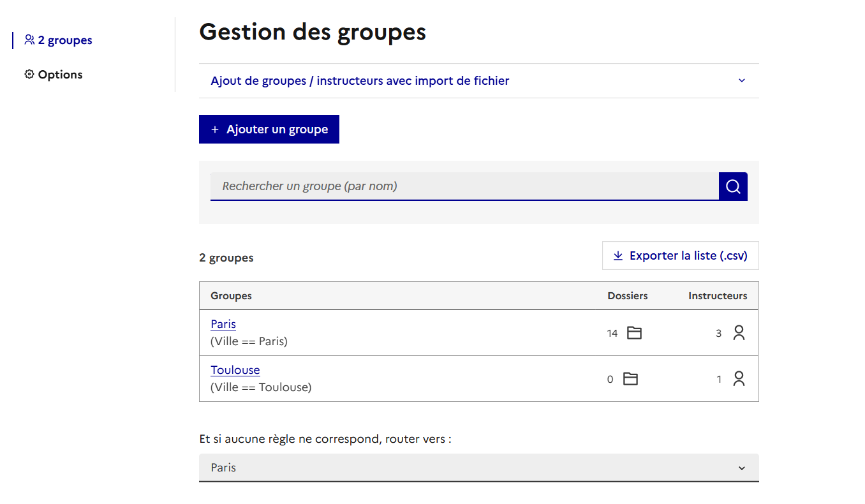This screenshot has width=865, height=504.
Task: Click the download icon on the export button
Action: tap(617, 256)
